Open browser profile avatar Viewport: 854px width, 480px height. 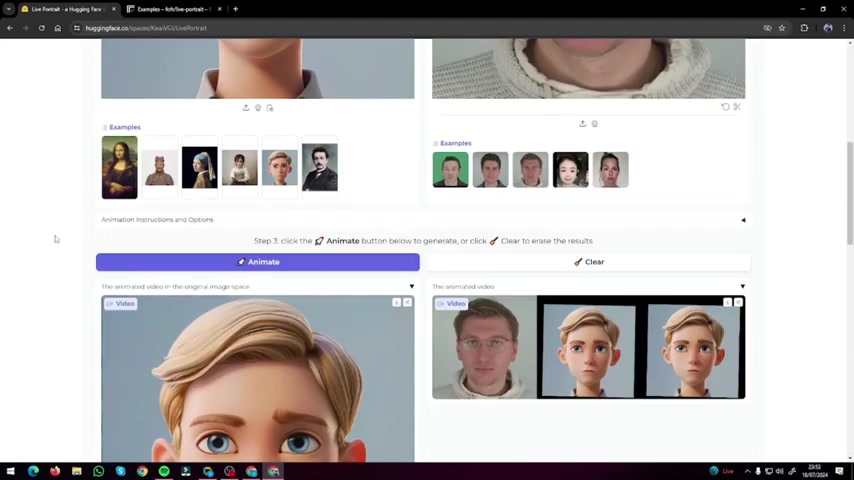click(x=828, y=28)
